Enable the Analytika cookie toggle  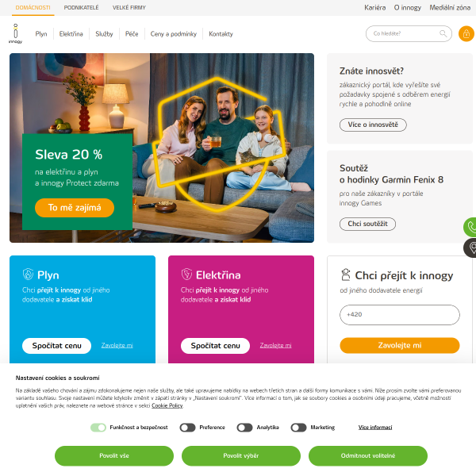pyautogui.click(x=244, y=428)
